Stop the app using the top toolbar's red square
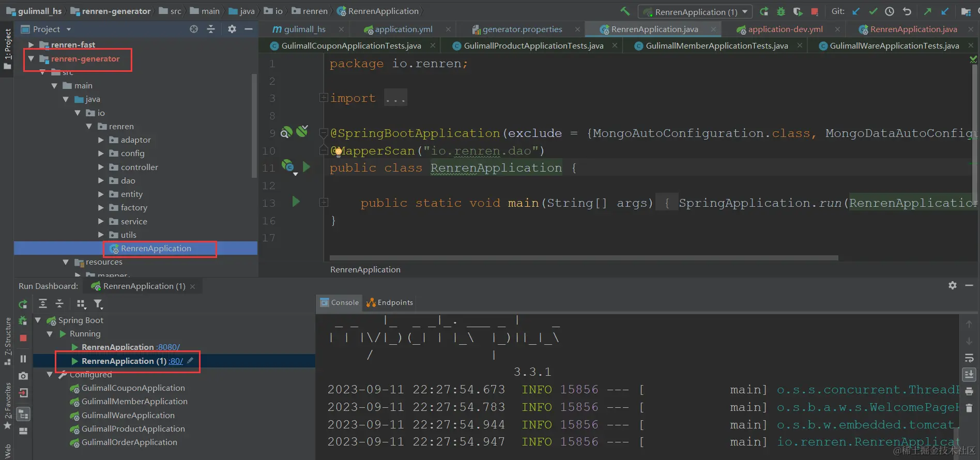 click(x=815, y=11)
